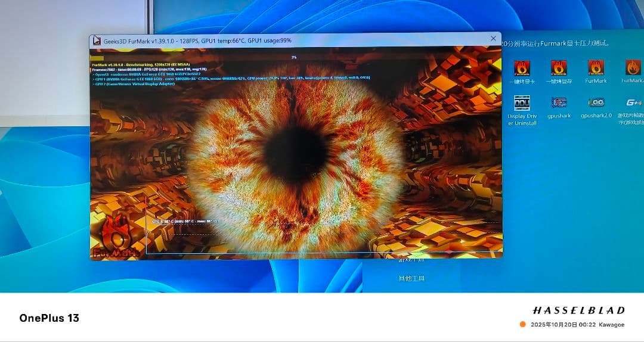Open the partially visible FurMark2 icon
644x342 pixels.
pos(633,70)
